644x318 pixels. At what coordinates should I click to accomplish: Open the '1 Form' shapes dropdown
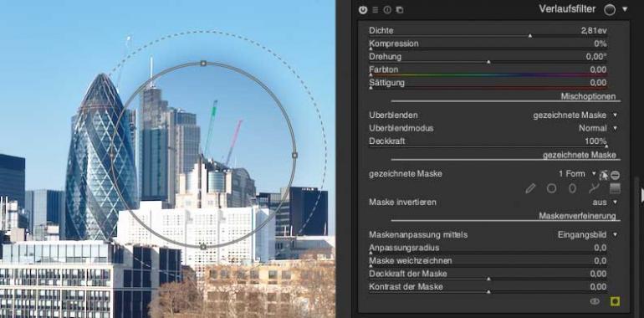[576, 174]
